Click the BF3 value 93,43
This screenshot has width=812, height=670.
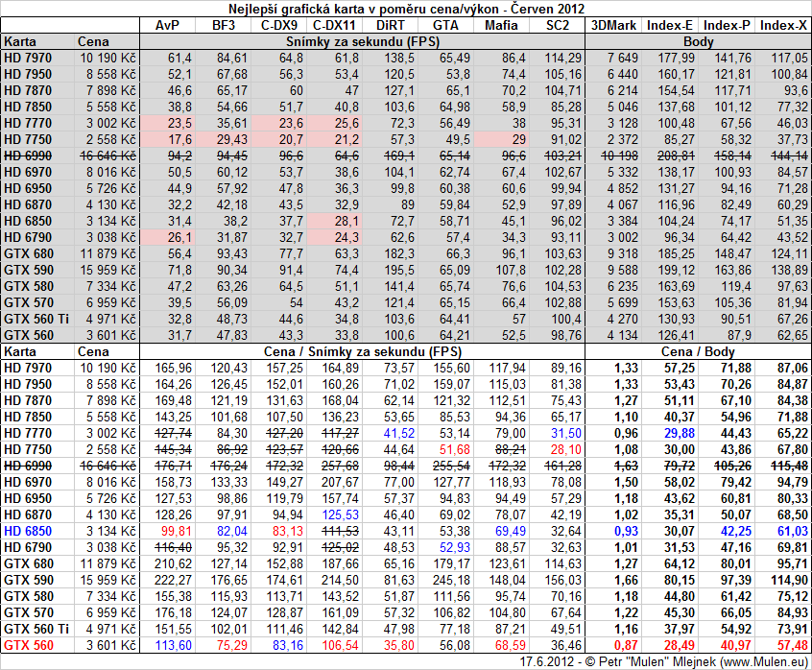[232, 253]
